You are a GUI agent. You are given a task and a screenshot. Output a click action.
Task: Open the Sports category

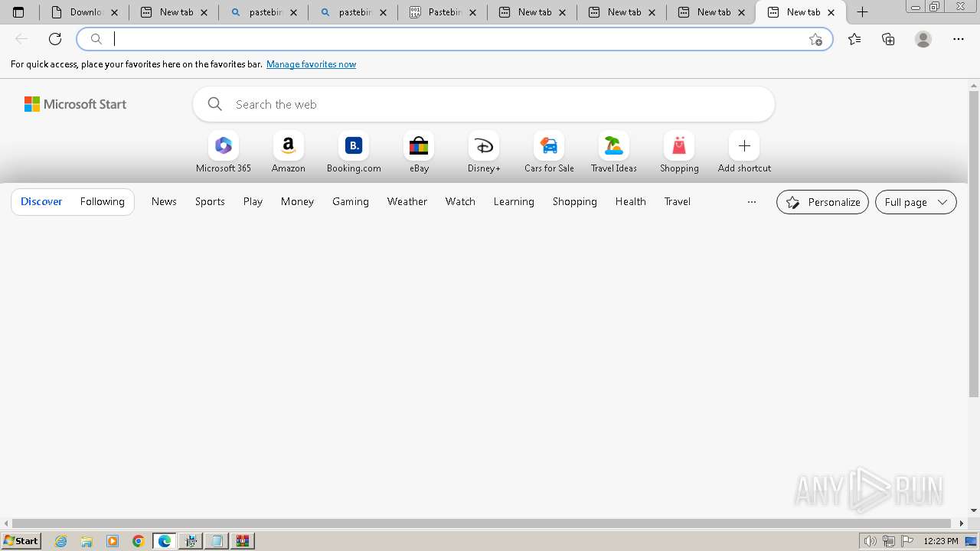pyautogui.click(x=210, y=201)
